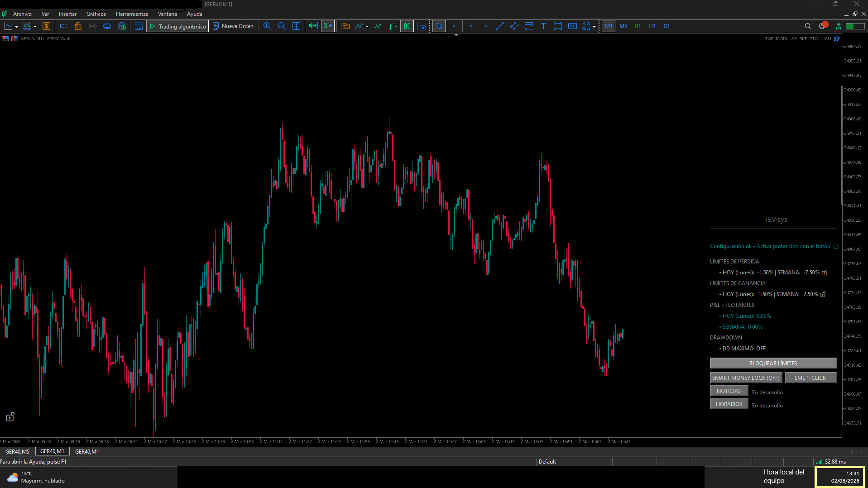
Task: Click the zoom out magnifier icon
Action: coord(282,26)
